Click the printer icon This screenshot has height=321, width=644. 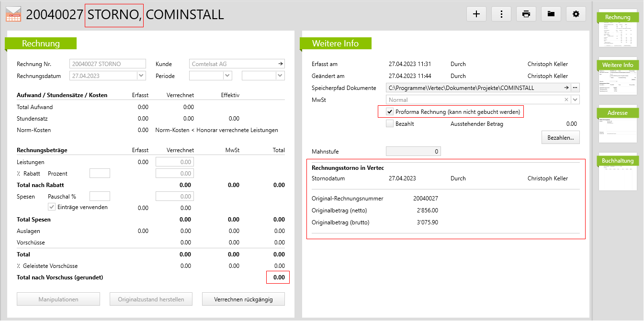click(526, 14)
